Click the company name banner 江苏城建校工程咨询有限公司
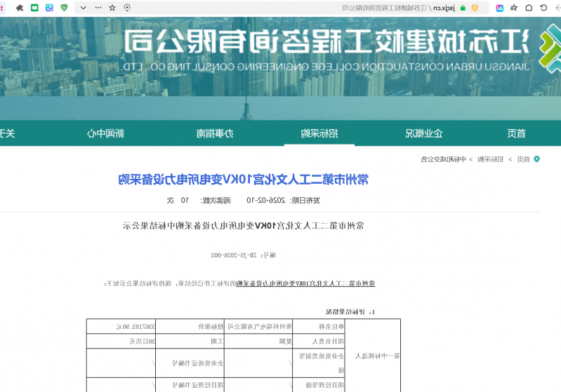 [326, 42]
